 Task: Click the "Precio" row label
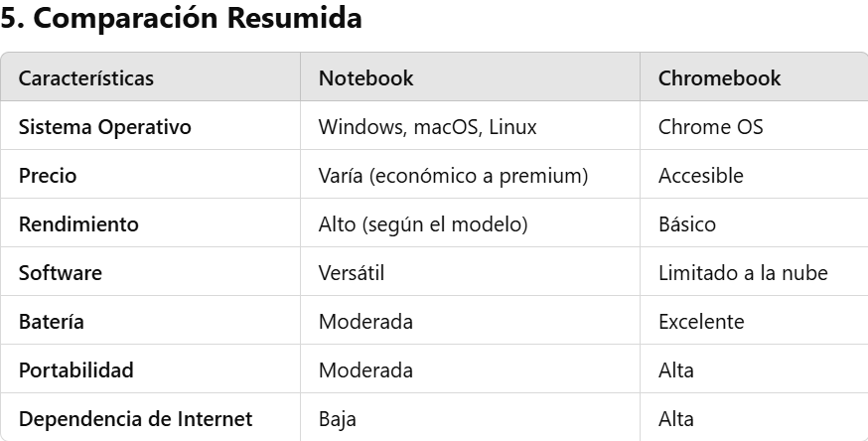[x=48, y=176]
